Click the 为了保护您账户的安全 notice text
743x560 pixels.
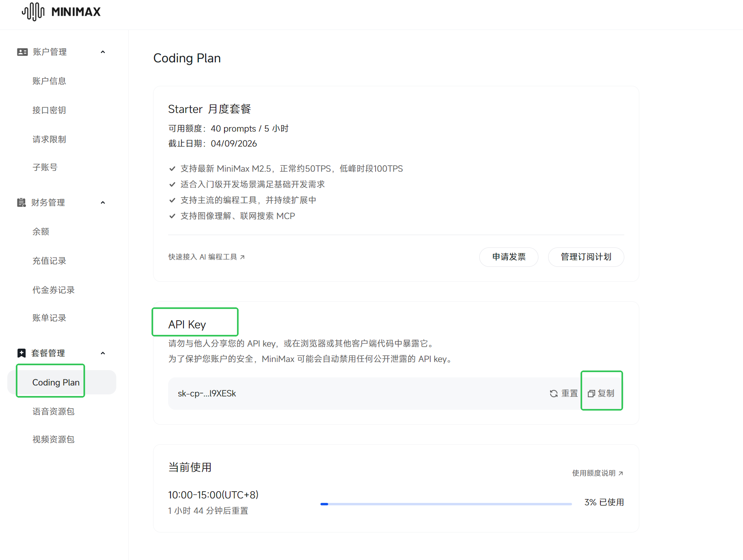(x=312, y=359)
